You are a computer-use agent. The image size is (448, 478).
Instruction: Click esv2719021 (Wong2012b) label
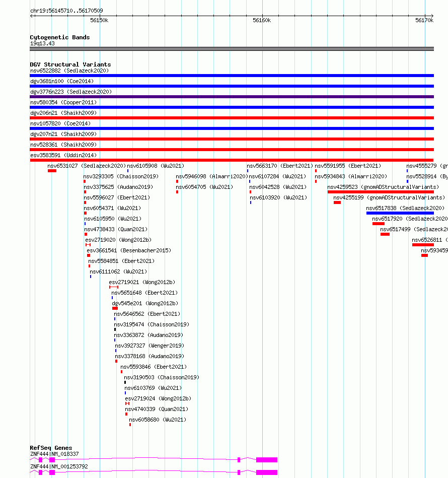tap(142, 282)
